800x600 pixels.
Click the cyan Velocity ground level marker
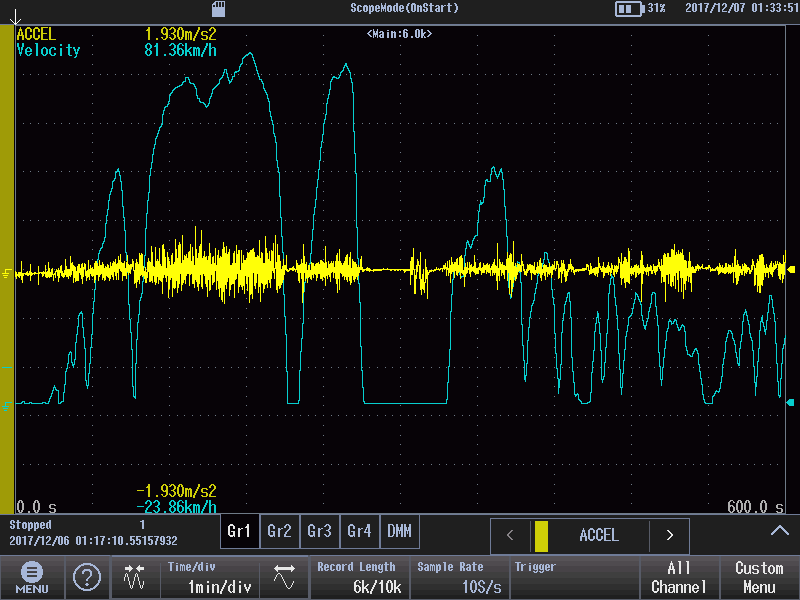8,405
